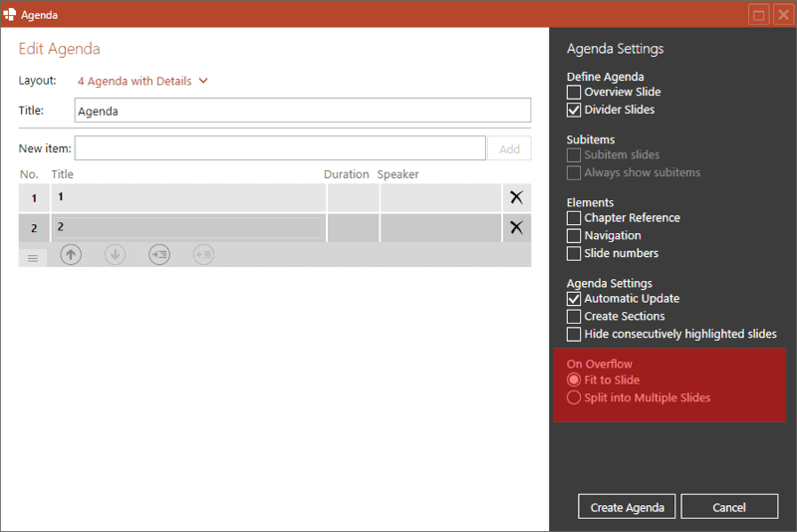The height and width of the screenshot is (532, 797).
Task: Click the Agenda app icon in the title bar
Action: tap(10, 14)
